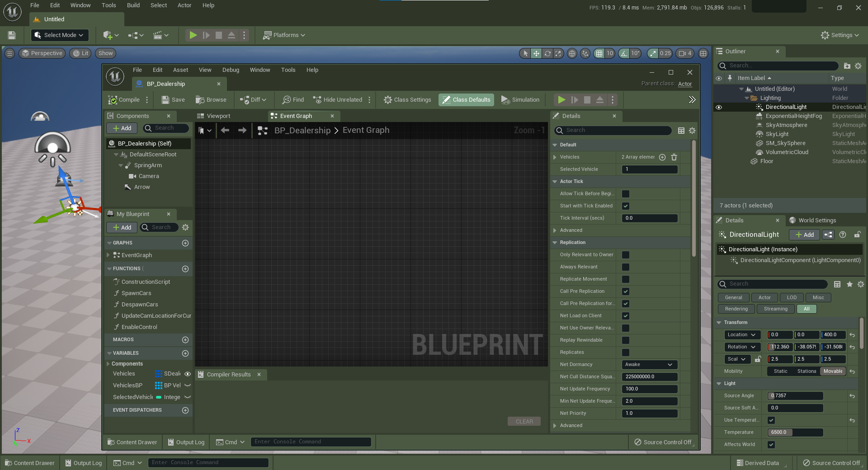
Task: Uncheck Start with Tick Enabled
Action: 626,206
